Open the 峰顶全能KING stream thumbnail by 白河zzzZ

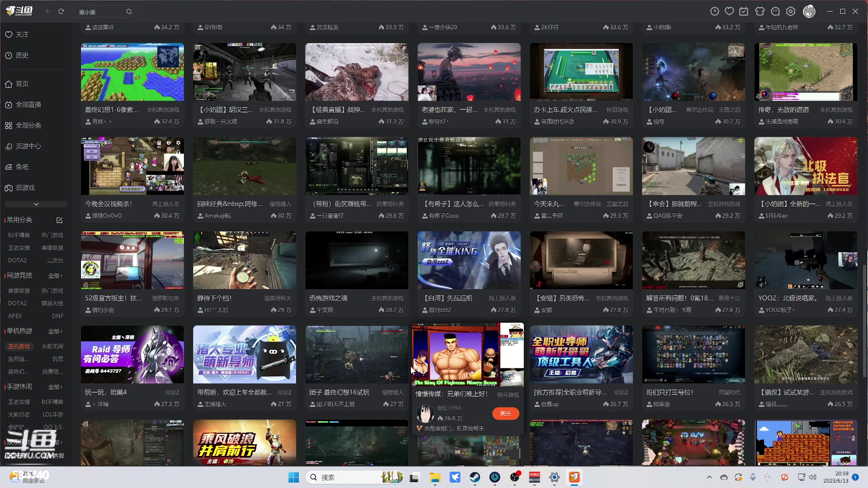tap(469, 260)
